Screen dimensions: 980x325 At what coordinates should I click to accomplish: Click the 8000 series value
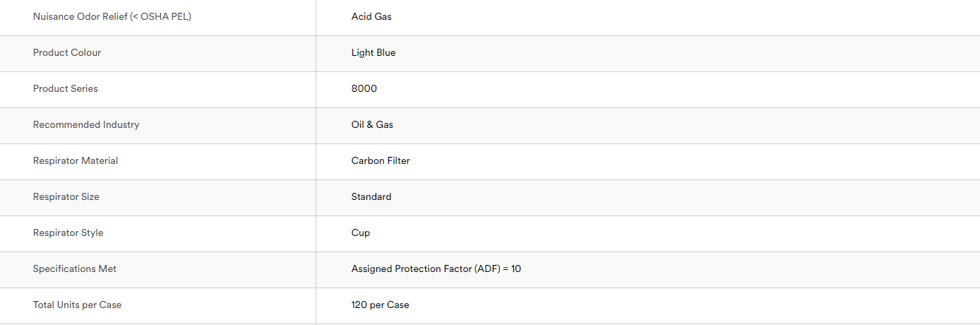coord(364,88)
